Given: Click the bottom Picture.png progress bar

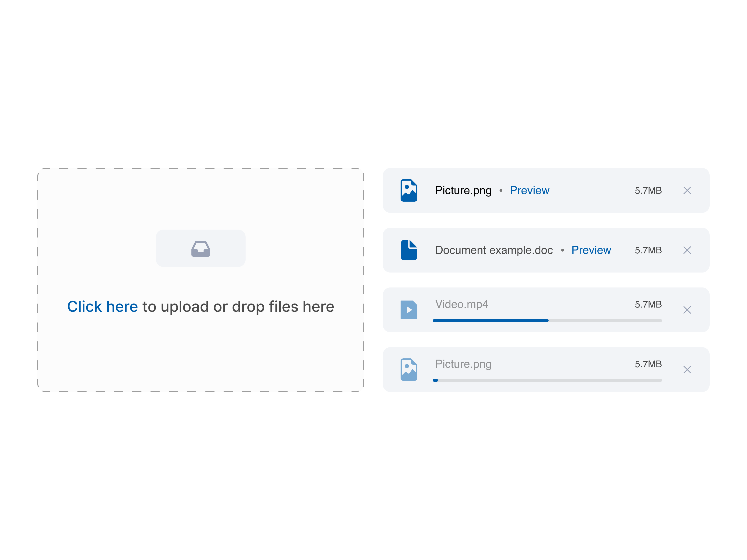Looking at the screenshot, I should pos(547,380).
